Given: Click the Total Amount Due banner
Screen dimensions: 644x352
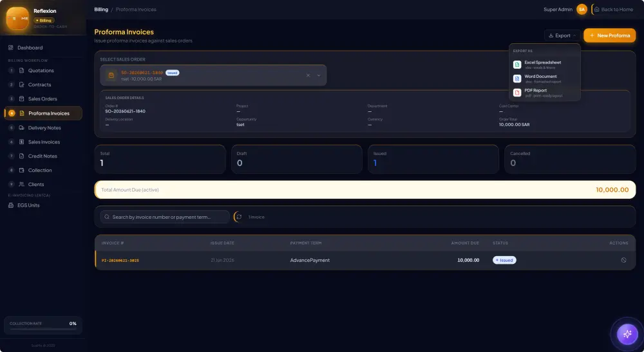Looking at the screenshot, I should [365, 190].
